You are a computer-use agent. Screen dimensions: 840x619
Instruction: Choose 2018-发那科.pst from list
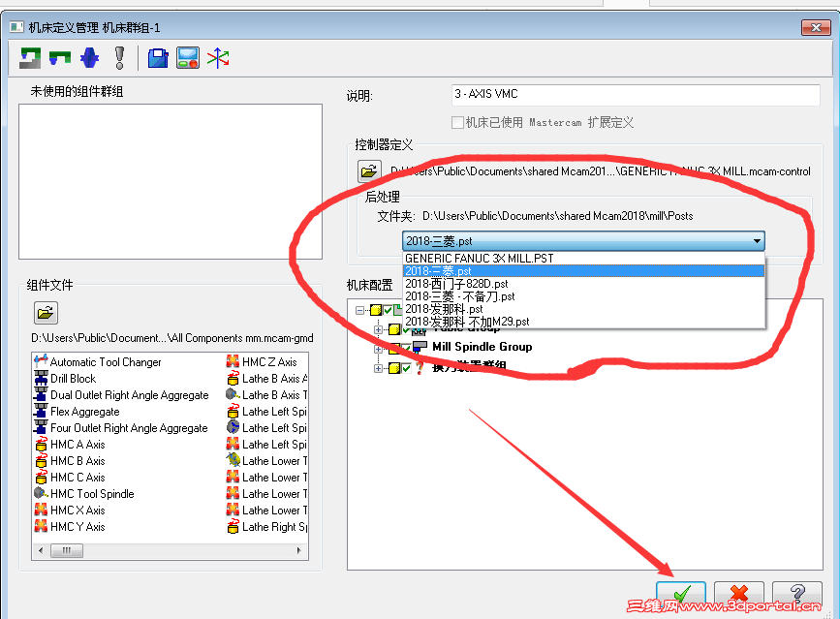click(x=583, y=309)
